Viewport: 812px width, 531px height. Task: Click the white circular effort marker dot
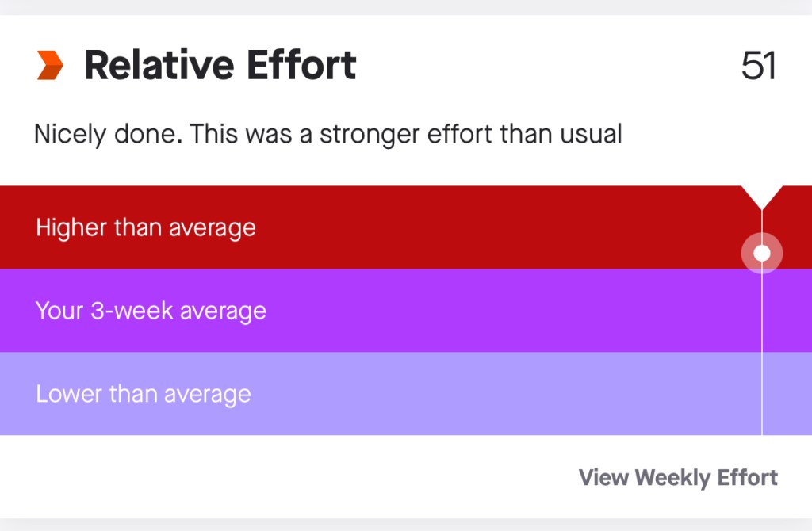point(762,253)
